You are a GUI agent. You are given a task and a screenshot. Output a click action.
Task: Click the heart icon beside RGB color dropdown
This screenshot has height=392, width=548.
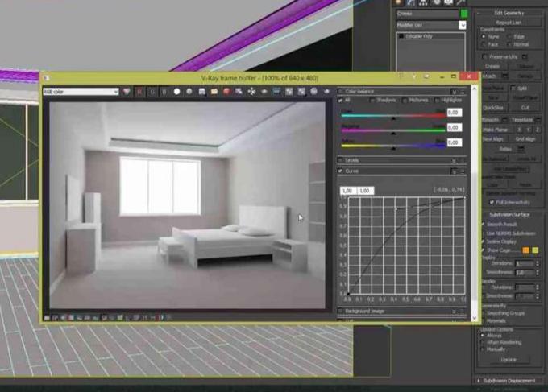[127, 92]
